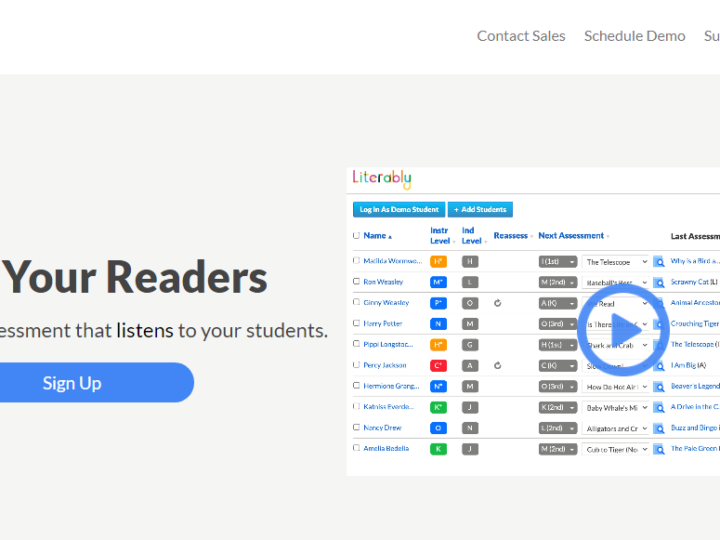The width and height of the screenshot is (720, 540).
Task: Open The Telescope book dropdown
Action: 615,262
